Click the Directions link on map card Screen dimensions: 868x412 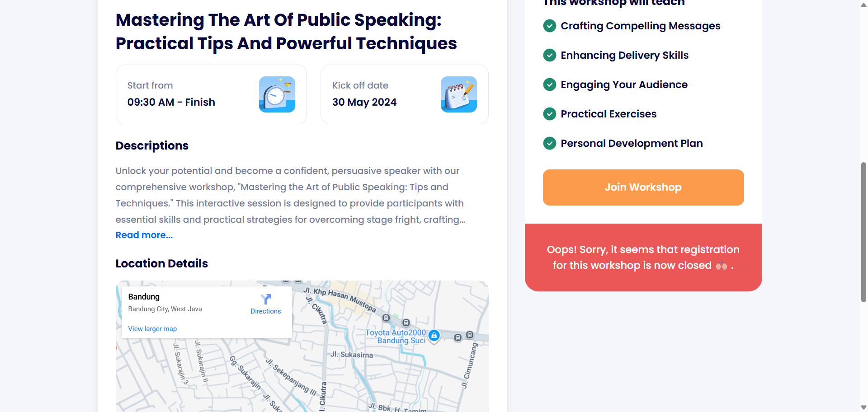266,311
